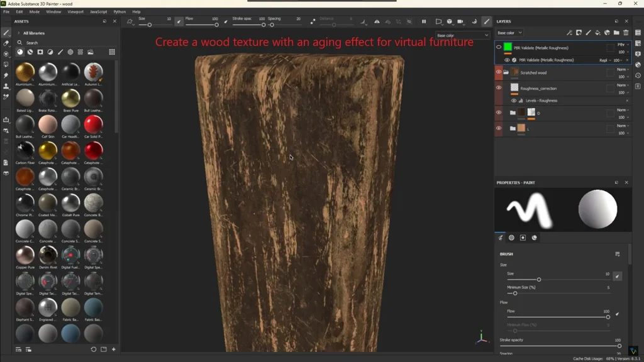Screen dimensions: 644x362
Task: Switch to the Material properties tab
Action: [535, 238]
